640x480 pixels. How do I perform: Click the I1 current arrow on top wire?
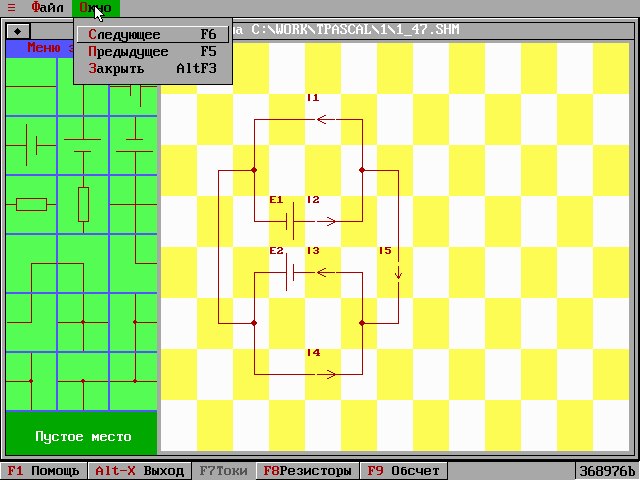tap(324, 120)
